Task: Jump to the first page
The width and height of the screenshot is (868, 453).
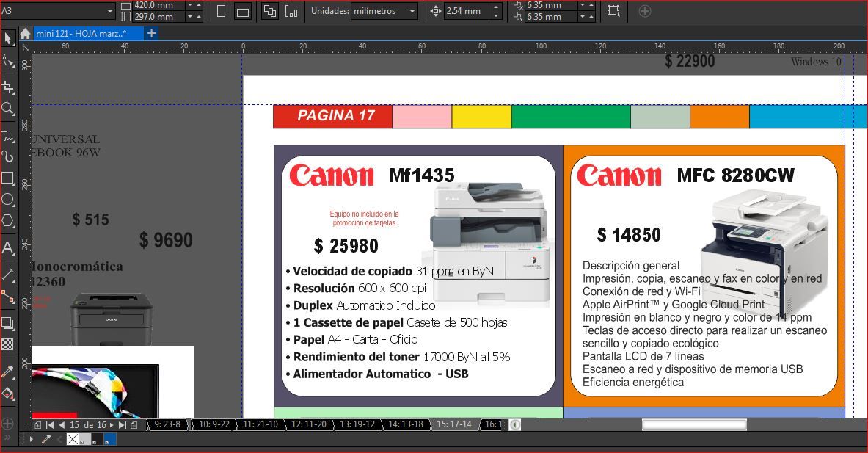Action: (50, 425)
